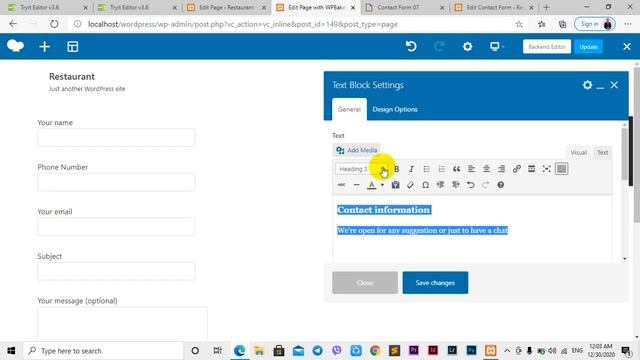Insert a special character (Omega)
This screenshot has width=640, height=360.
425,185
